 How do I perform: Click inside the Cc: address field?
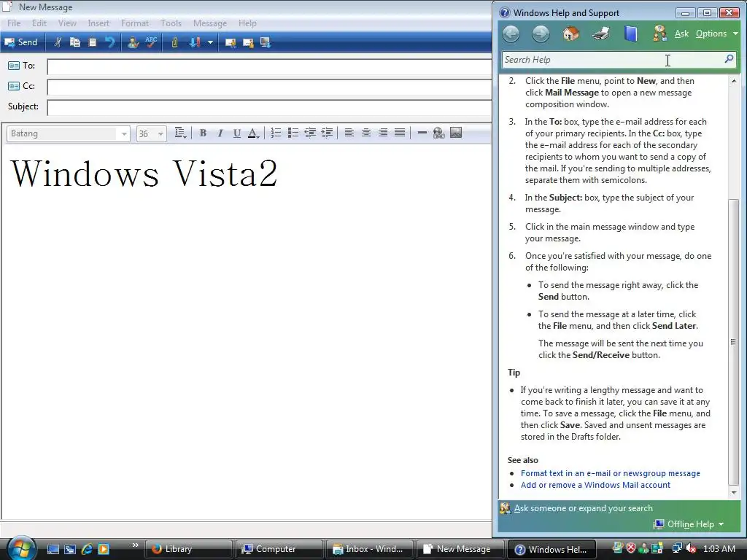coord(269,87)
